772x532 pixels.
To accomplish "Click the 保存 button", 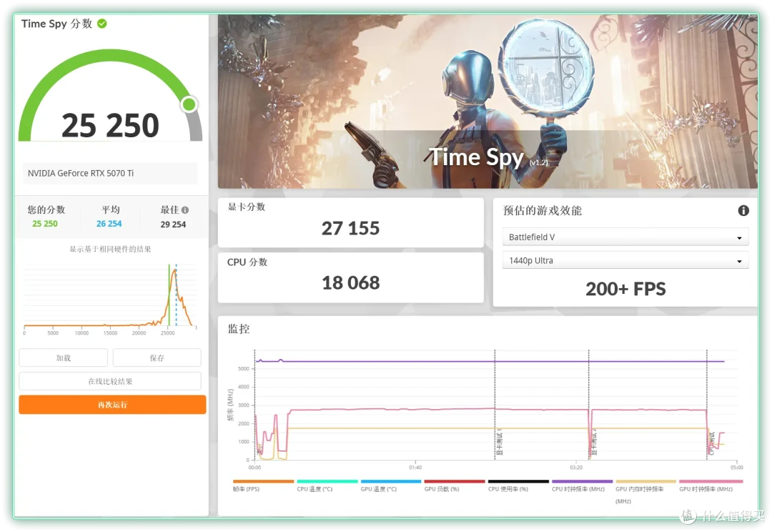I will (157, 358).
